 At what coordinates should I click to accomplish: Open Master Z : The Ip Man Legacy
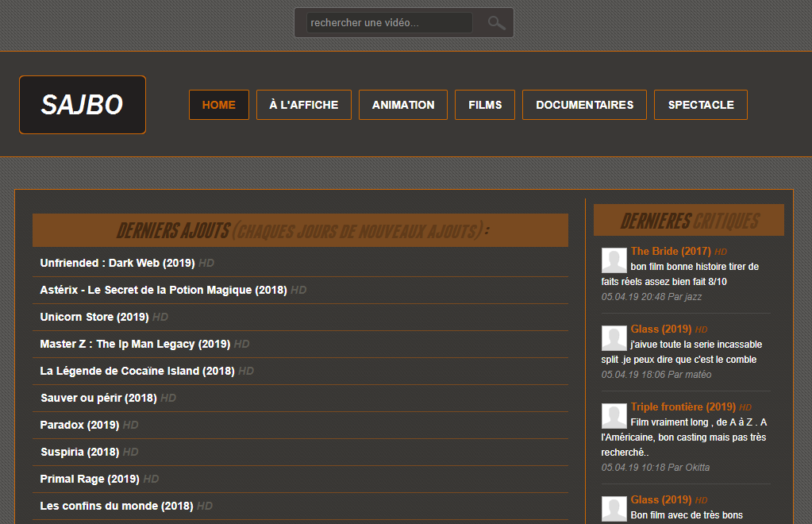135,344
